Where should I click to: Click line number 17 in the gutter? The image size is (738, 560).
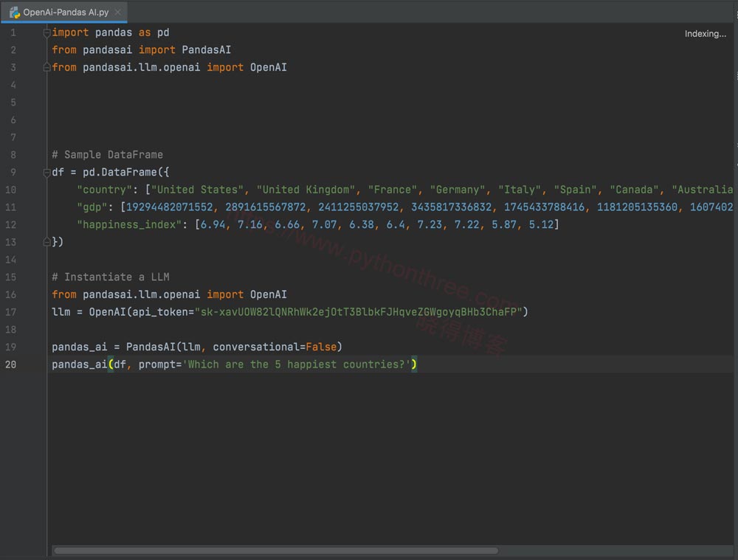pos(11,312)
